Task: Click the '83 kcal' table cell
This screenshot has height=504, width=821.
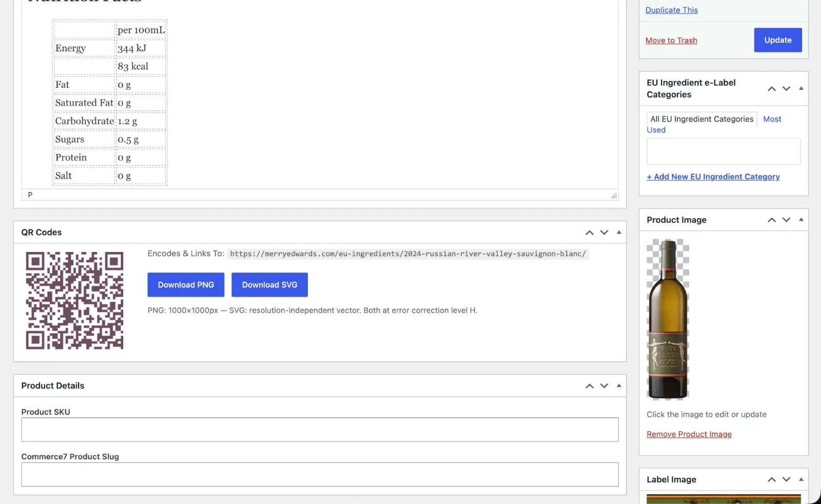Action: click(x=141, y=66)
